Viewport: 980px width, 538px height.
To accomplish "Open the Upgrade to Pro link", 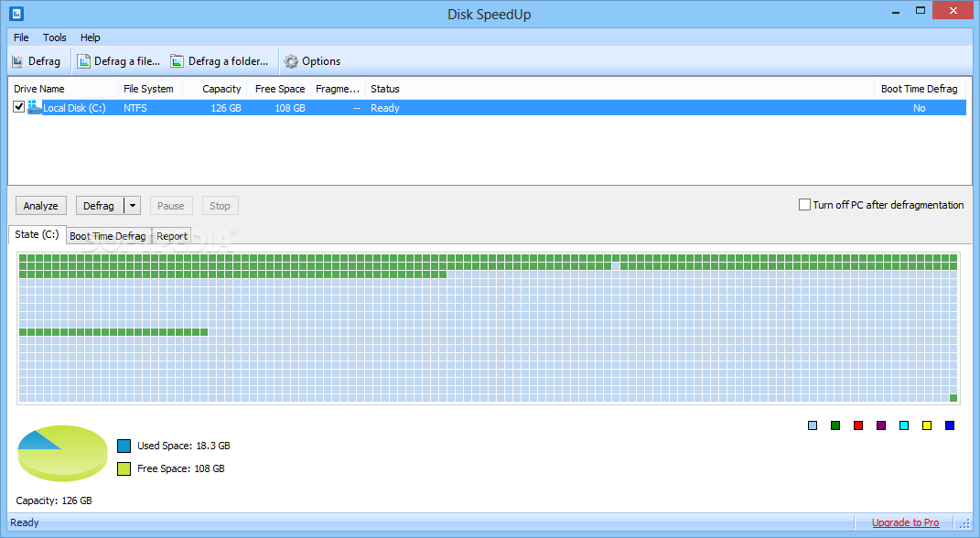I will tap(905, 522).
